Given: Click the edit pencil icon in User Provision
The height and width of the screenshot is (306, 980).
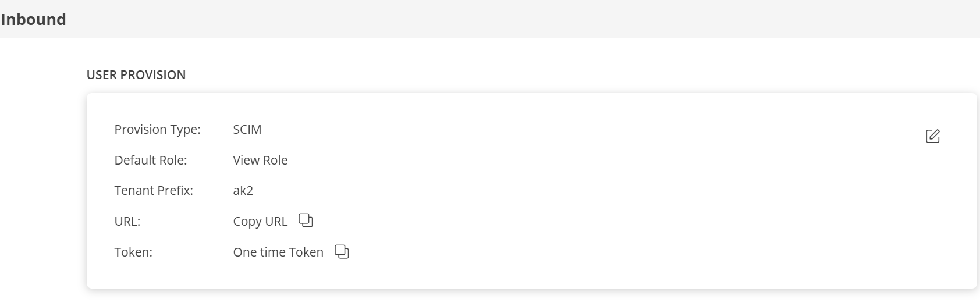Looking at the screenshot, I should tap(932, 136).
